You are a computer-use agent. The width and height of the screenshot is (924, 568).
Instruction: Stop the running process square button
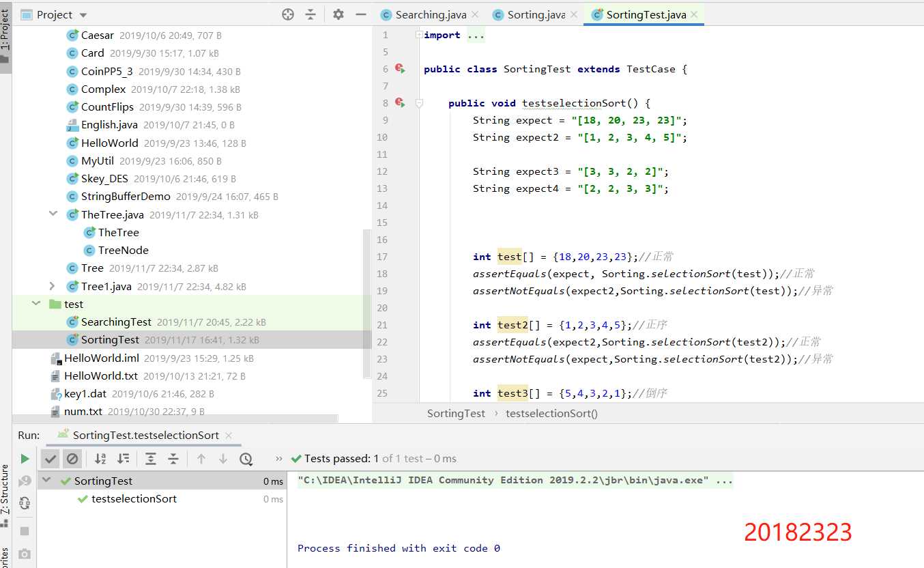25,530
